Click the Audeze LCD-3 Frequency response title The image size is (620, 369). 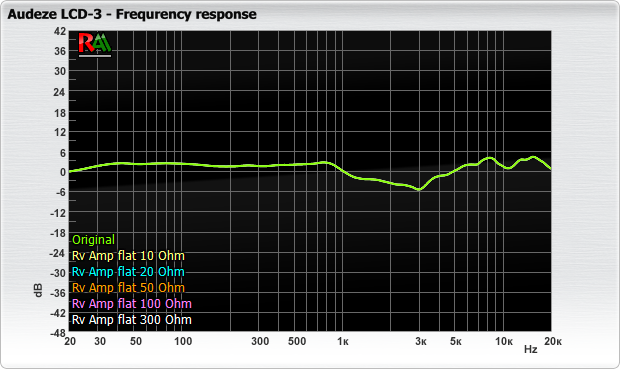click(x=132, y=14)
